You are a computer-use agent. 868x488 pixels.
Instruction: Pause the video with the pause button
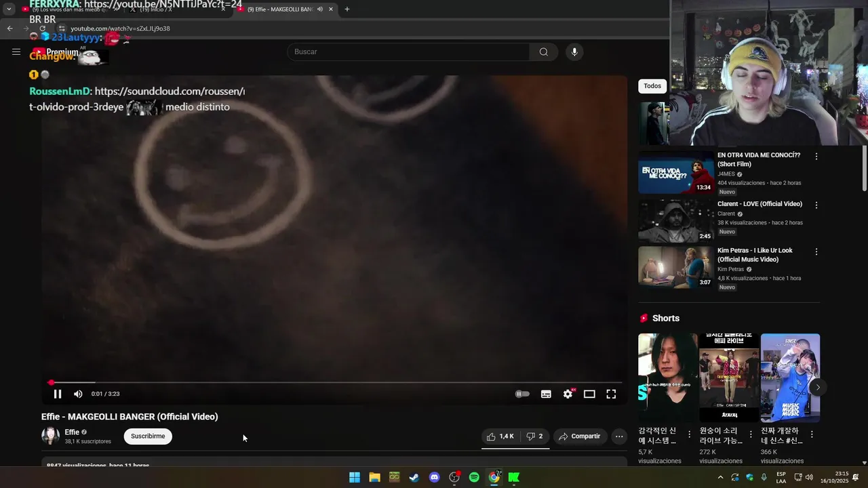[x=58, y=394]
